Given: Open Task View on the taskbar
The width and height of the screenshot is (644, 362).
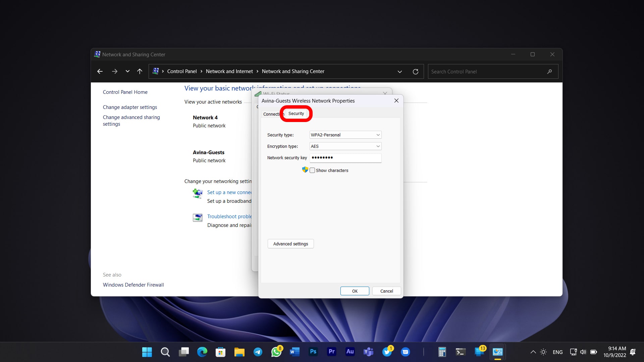Looking at the screenshot, I should click(x=183, y=352).
